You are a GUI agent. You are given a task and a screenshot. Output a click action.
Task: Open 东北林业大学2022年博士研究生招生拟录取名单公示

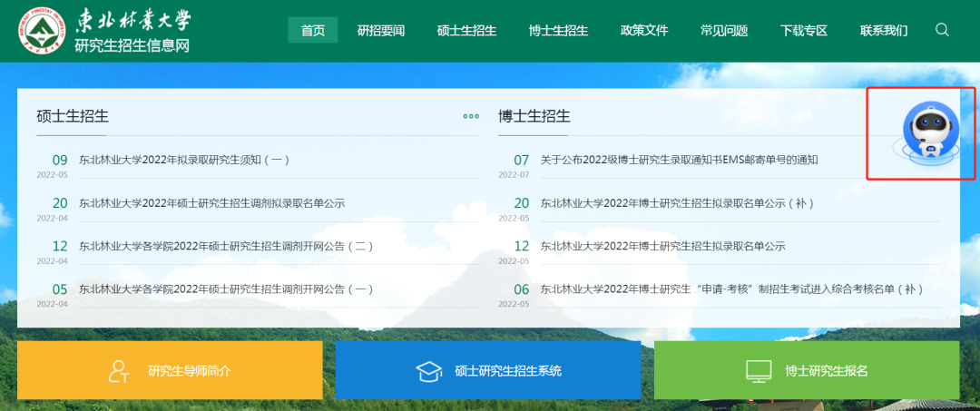point(663,246)
